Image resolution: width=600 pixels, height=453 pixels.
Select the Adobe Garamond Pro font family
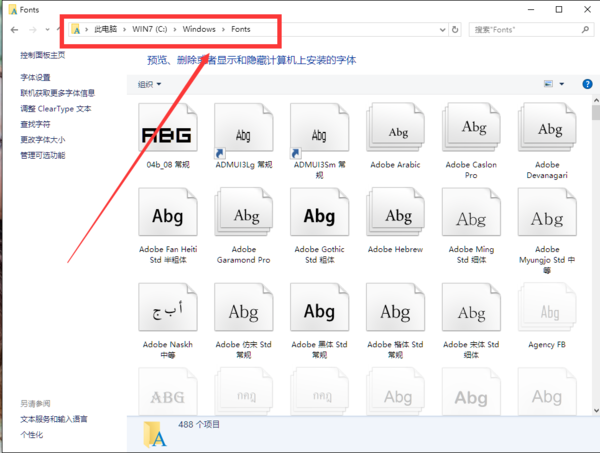[244, 212]
